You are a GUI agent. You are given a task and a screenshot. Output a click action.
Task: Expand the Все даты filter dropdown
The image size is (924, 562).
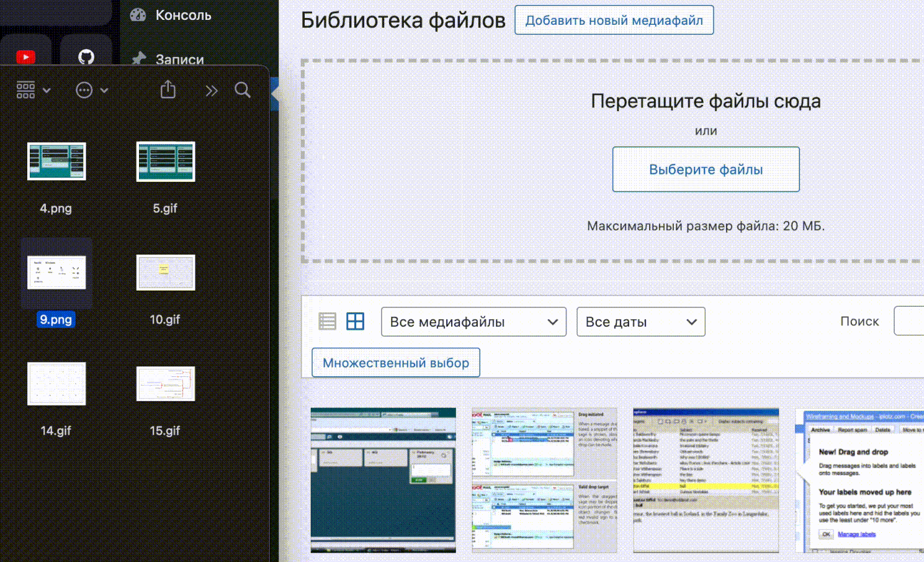click(x=640, y=322)
